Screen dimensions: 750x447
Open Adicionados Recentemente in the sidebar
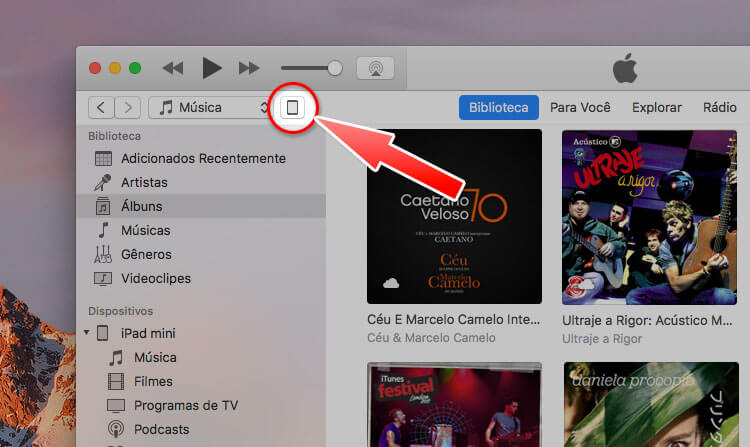[x=201, y=158]
